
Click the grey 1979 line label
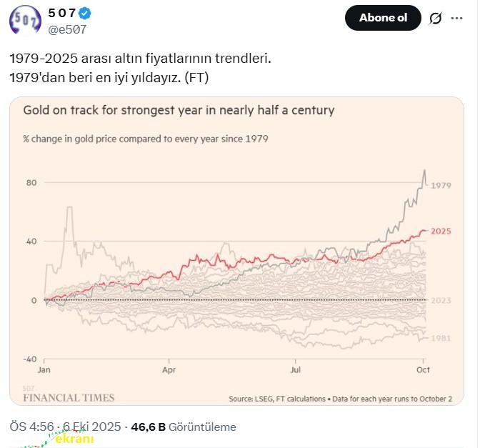[x=441, y=185]
